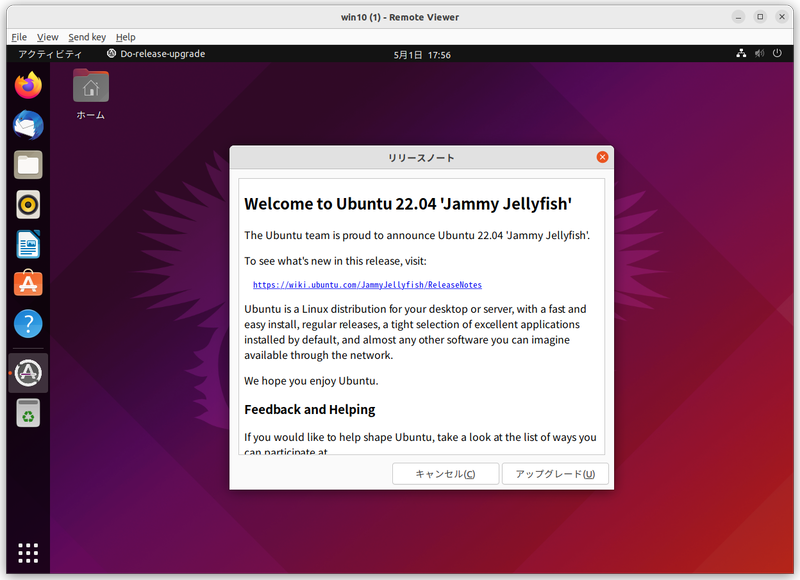Click the line 'If you would like to help shape Ubuntu'
This screenshot has width=800, height=580.
tap(420, 438)
